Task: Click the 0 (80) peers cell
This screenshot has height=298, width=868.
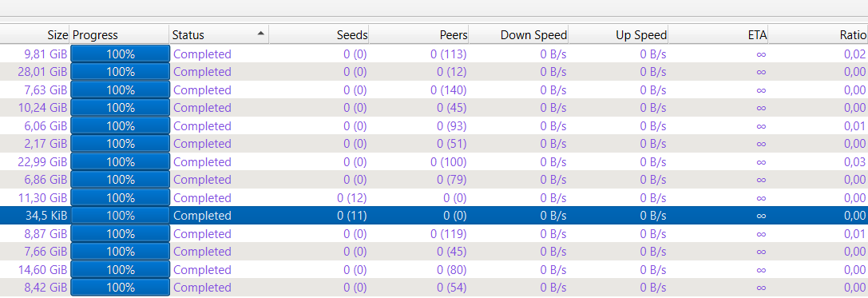Action: (x=451, y=270)
